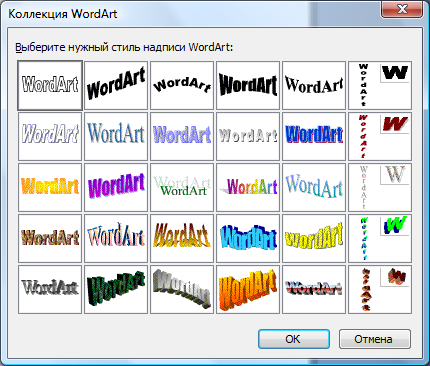Choose the purple magenta slanted WordArt style
Viewport: 430px width, 366px height.
point(116,187)
